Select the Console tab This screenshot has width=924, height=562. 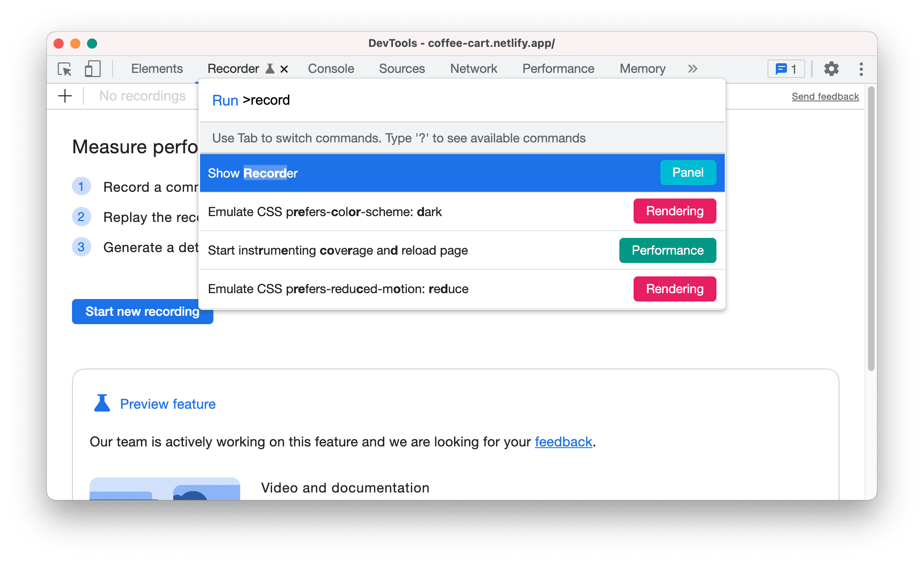(x=331, y=68)
